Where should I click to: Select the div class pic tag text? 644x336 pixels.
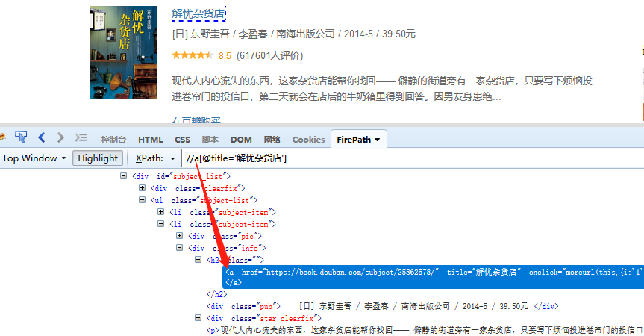(x=225, y=236)
